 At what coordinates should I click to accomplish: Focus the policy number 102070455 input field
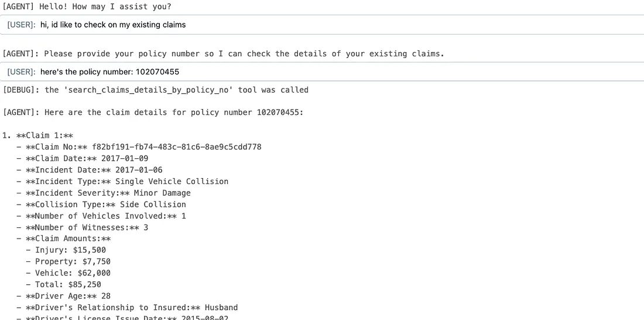click(x=322, y=72)
